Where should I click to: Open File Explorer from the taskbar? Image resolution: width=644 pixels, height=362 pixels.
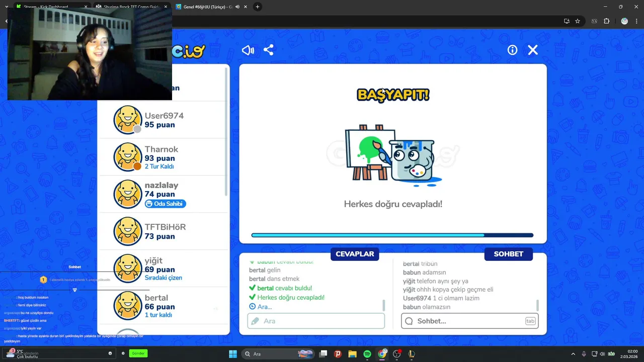point(353,354)
